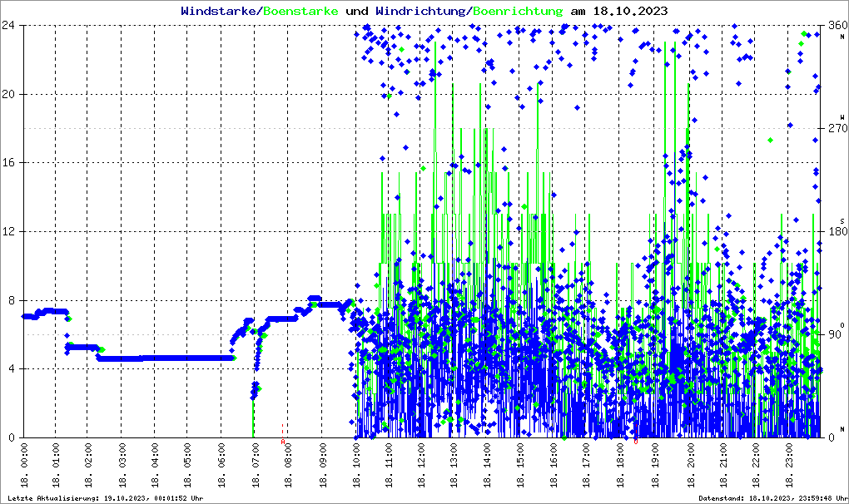Click 'Datenstand: 18.10.2023, 23:59:48 Uhr' footer text
The height and width of the screenshot is (504, 849).
click(772, 498)
